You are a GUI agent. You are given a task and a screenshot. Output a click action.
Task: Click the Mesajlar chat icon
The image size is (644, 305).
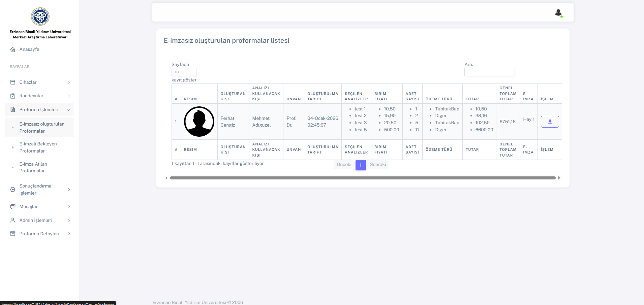pyautogui.click(x=13, y=207)
